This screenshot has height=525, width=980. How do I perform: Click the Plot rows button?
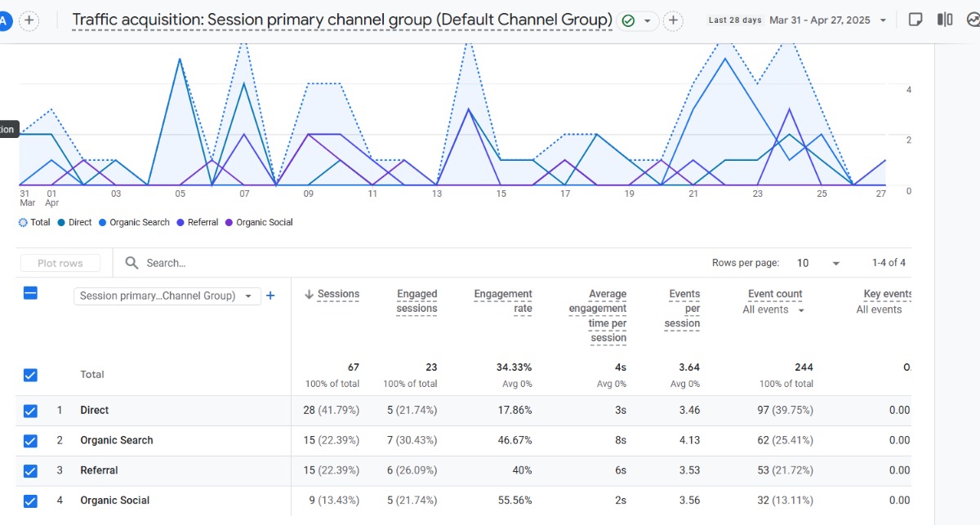click(x=60, y=263)
